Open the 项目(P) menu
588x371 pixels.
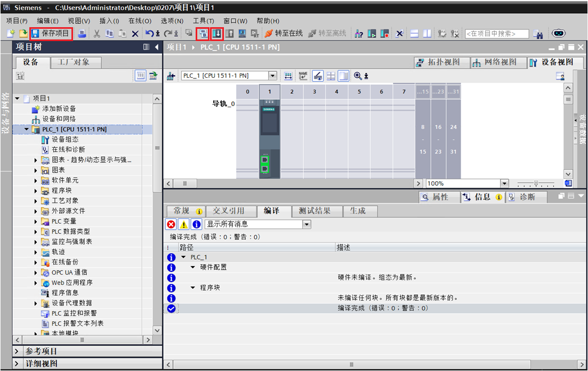[17, 21]
